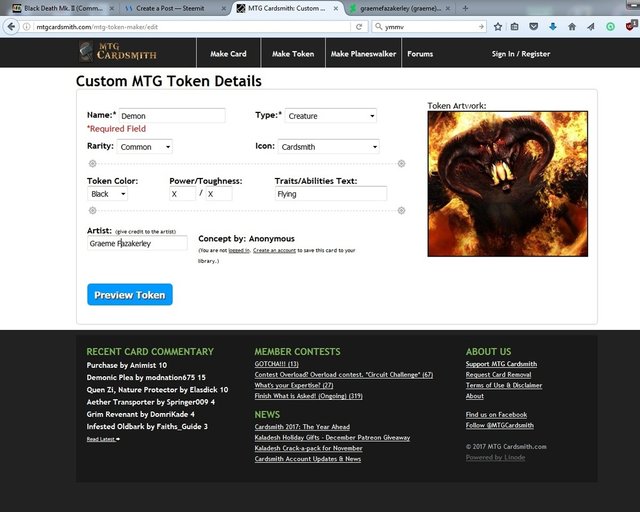Screen dimensions: 640x512
Task: Open the Token Color dropdown showing Black
Action: point(107,194)
